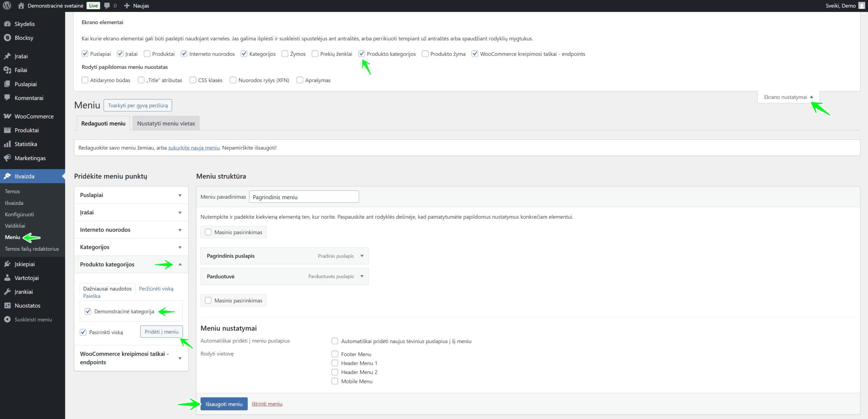Click the Išsaugoti meniu button

(224, 404)
